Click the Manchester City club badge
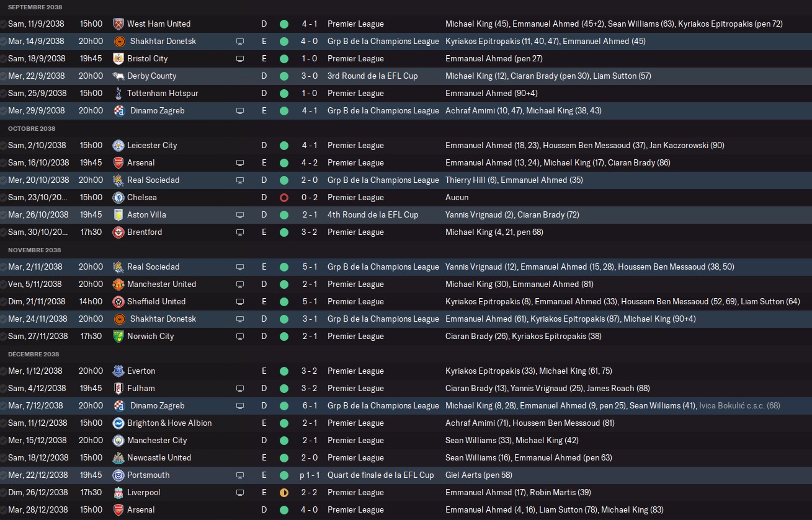Image resolution: width=812 pixels, height=520 pixels. [118, 440]
